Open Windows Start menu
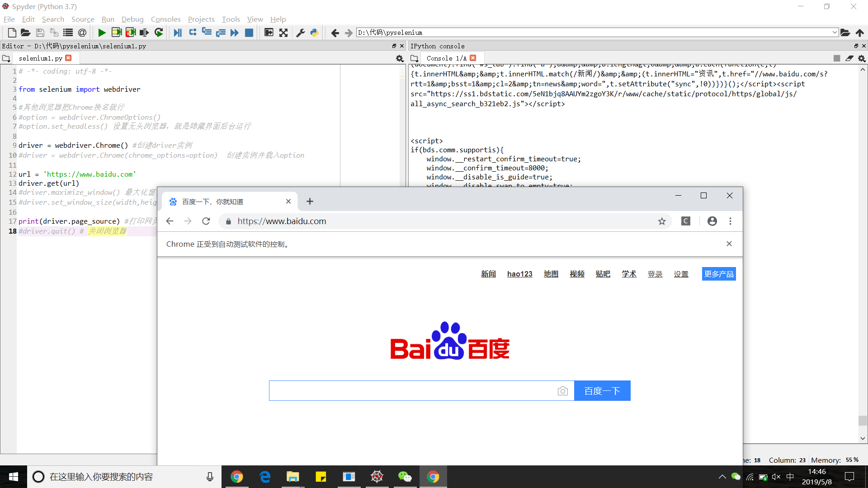The image size is (868, 488). [14, 477]
